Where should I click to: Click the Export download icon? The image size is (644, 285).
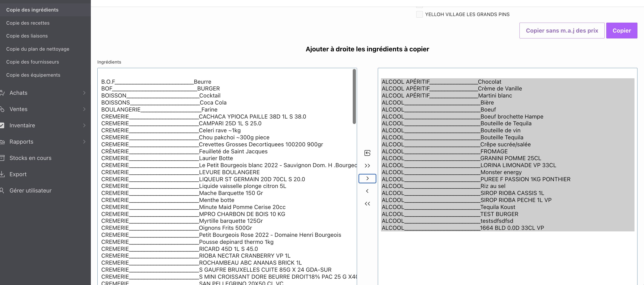[x=2, y=174]
